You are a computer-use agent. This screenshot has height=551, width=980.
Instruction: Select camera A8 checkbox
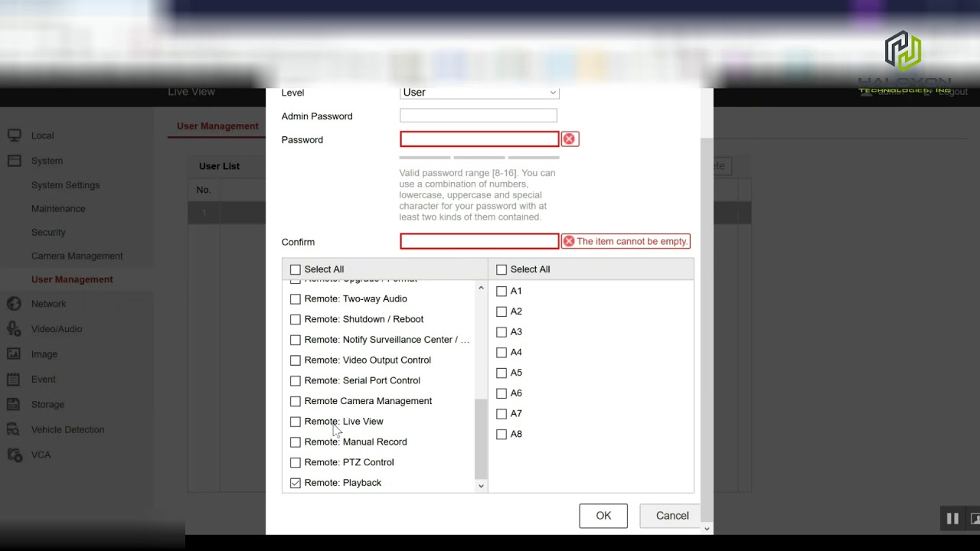tap(501, 434)
